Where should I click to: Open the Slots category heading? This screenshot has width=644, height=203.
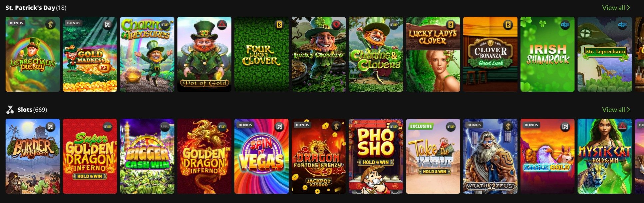[25, 110]
